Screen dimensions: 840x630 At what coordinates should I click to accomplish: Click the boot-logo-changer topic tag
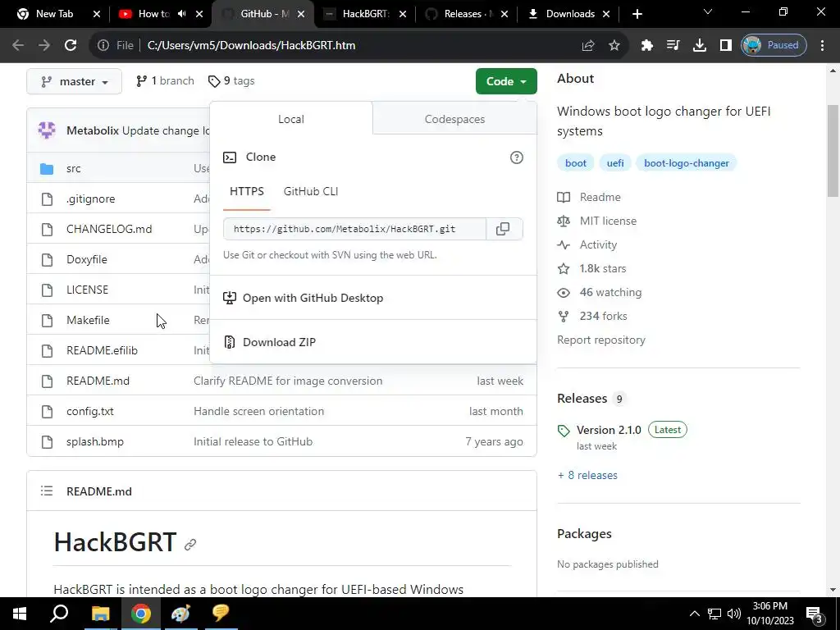pos(687,163)
